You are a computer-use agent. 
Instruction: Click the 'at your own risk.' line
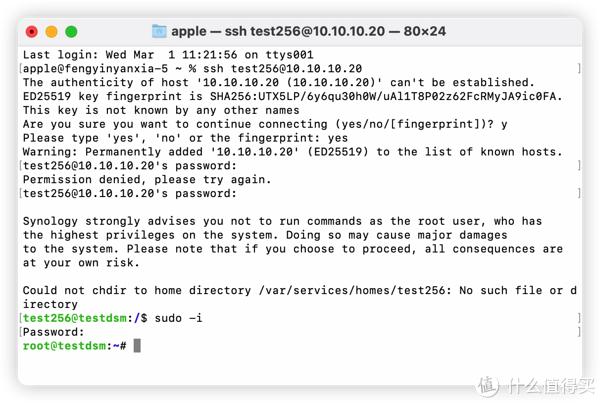(81, 263)
